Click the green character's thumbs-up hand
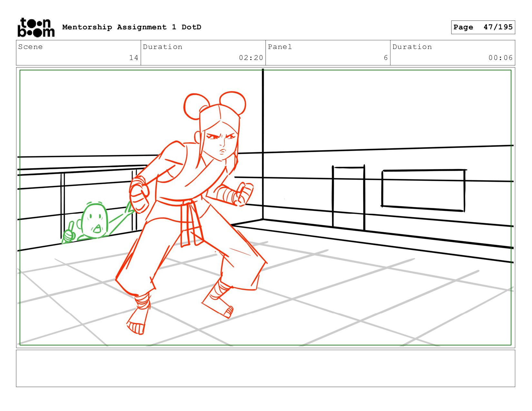 pos(69,235)
